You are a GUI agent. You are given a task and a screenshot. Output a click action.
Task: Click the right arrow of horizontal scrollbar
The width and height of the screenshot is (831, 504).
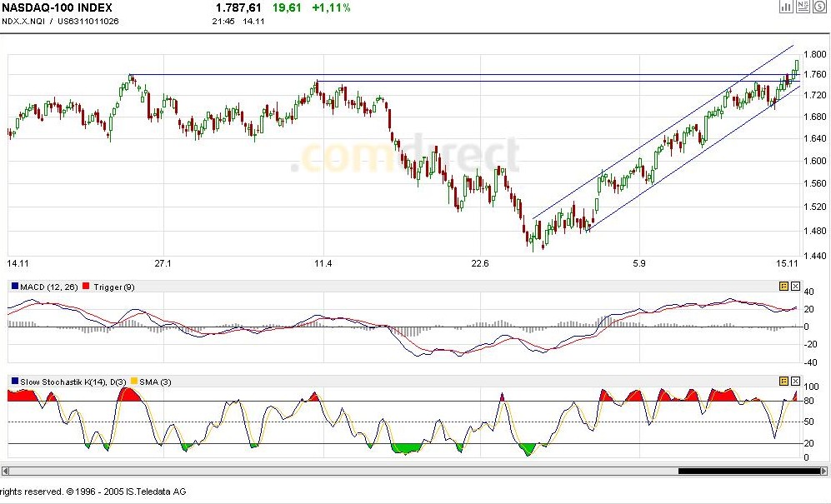pos(824,471)
